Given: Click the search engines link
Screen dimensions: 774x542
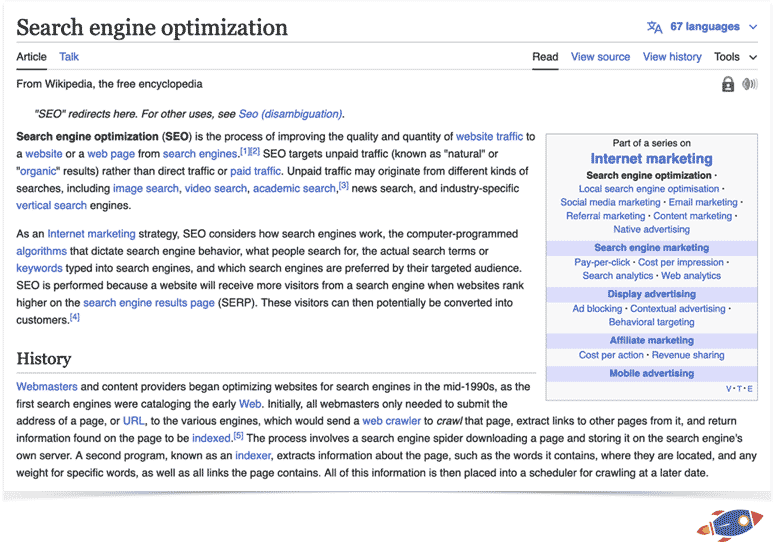Looking at the screenshot, I should tap(200, 154).
